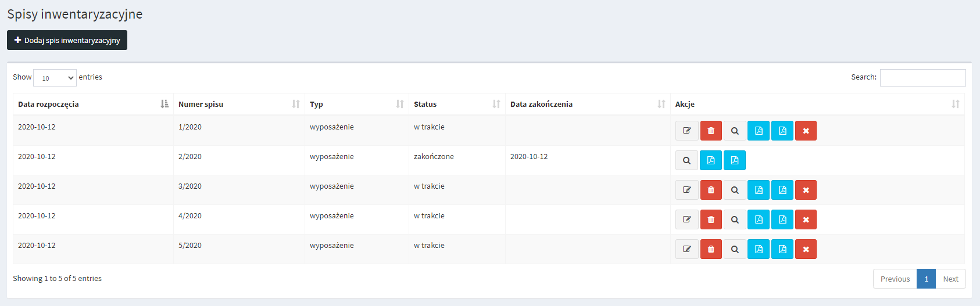Click the red X icon for inventory 1/2020
The width and height of the screenshot is (980, 306).
click(806, 131)
